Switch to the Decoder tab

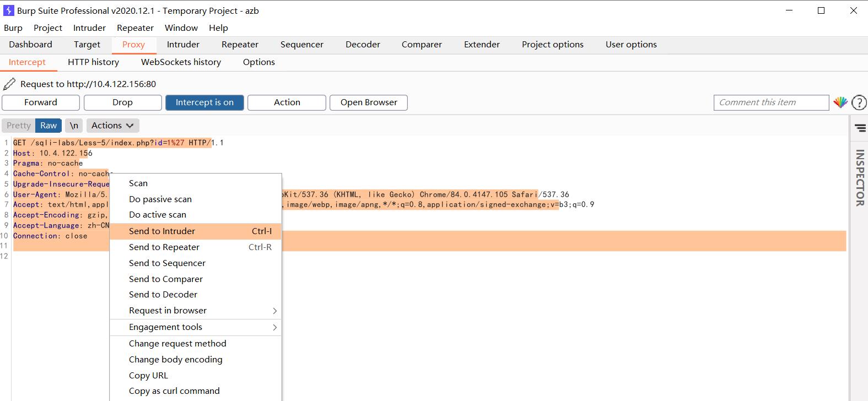(x=363, y=45)
